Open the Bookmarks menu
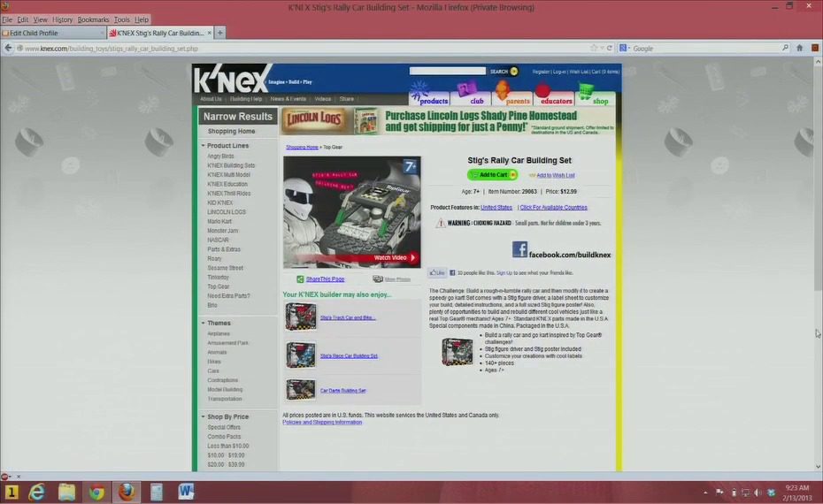This screenshot has width=823, height=504. coord(93,19)
